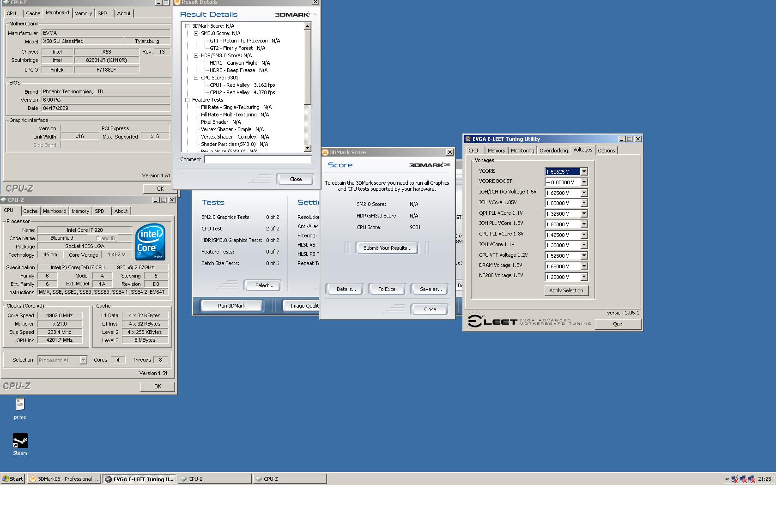Switch to E-LEET Monitoring tab
Screen dimensions: 776x532
(x=522, y=151)
